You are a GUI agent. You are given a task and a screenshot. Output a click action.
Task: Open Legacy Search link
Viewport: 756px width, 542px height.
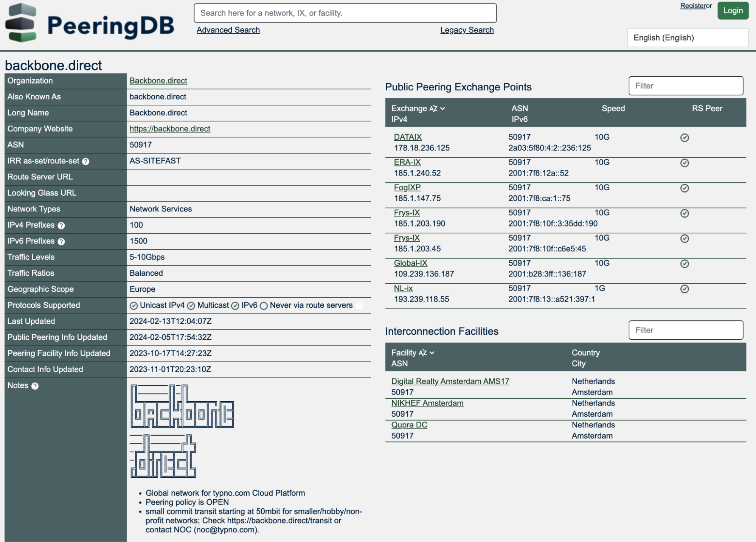tap(467, 30)
